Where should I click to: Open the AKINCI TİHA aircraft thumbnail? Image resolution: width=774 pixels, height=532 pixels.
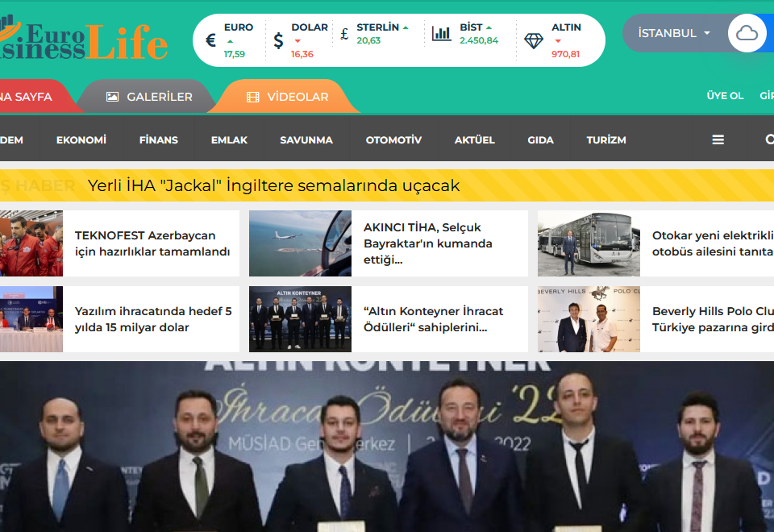click(300, 243)
